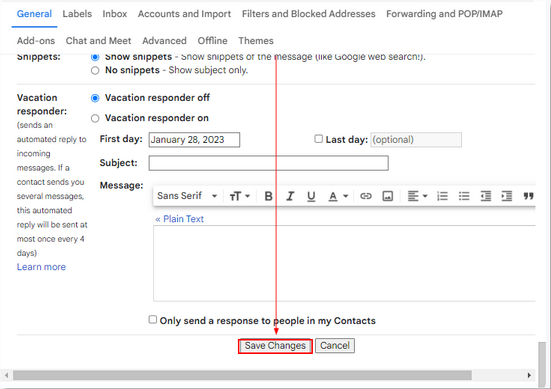This screenshot has height=389, width=551.
Task: Apply bulleted list formatting
Action: coord(464,196)
